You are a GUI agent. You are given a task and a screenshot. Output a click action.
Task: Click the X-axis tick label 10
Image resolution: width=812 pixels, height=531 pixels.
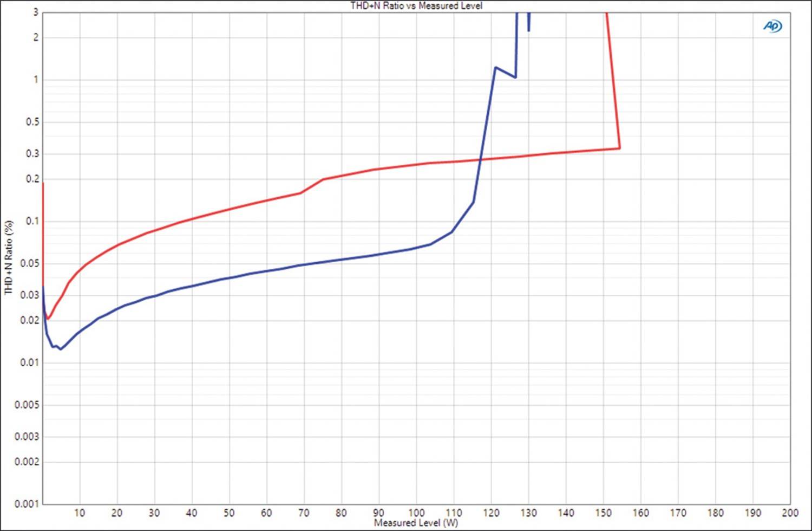80,513
